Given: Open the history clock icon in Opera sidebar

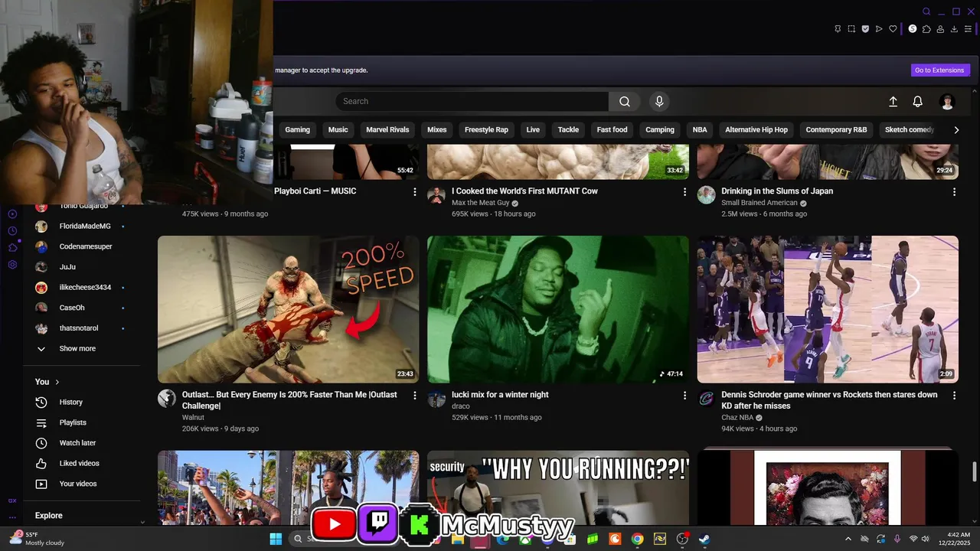Looking at the screenshot, I should tap(12, 231).
